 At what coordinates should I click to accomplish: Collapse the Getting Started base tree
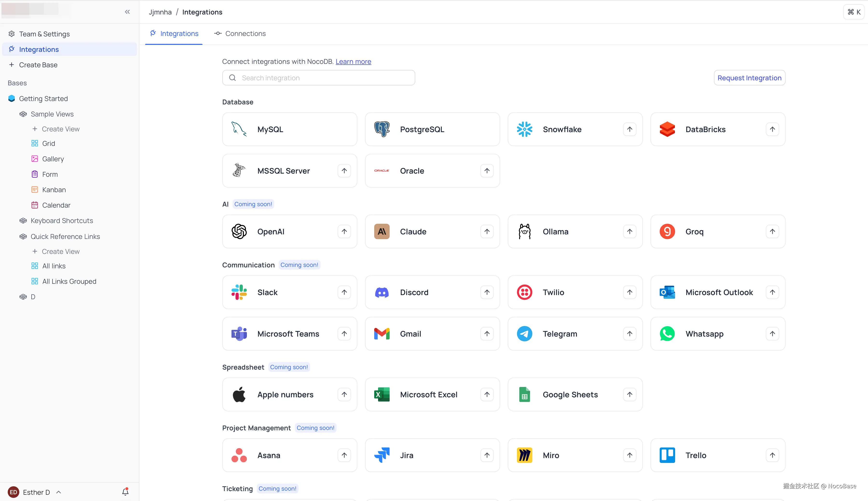click(x=11, y=98)
